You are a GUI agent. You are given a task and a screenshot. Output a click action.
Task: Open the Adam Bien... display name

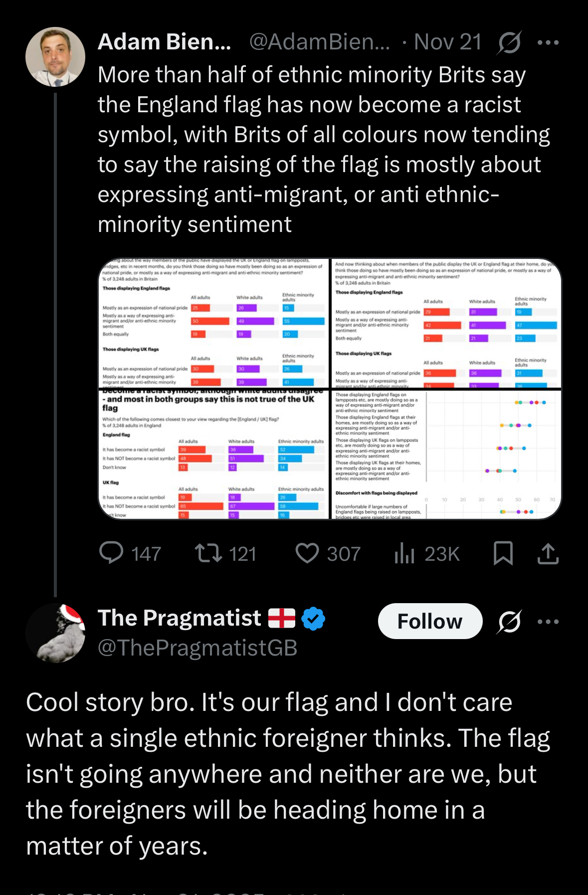(165, 42)
